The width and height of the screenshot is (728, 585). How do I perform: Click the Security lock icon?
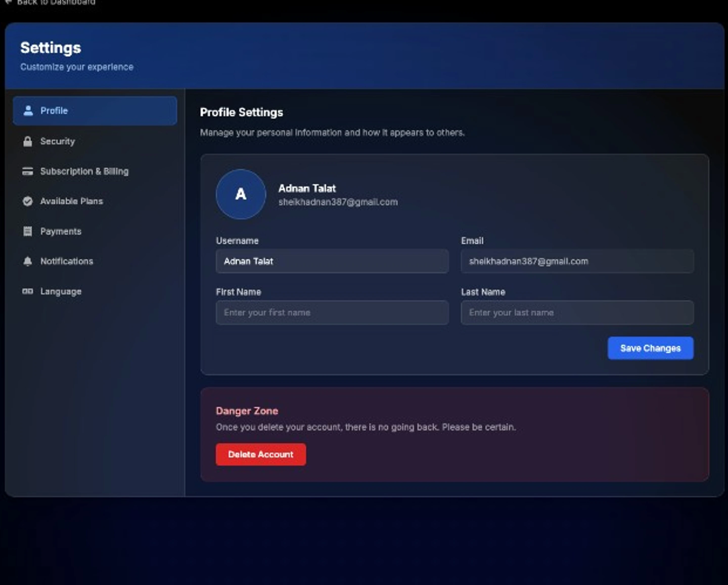[x=28, y=141]
